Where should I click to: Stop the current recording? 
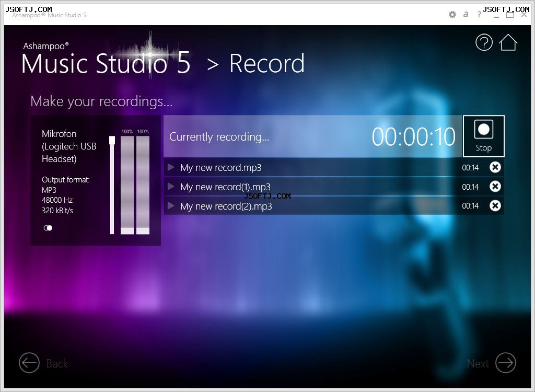(x=483, y=136)
